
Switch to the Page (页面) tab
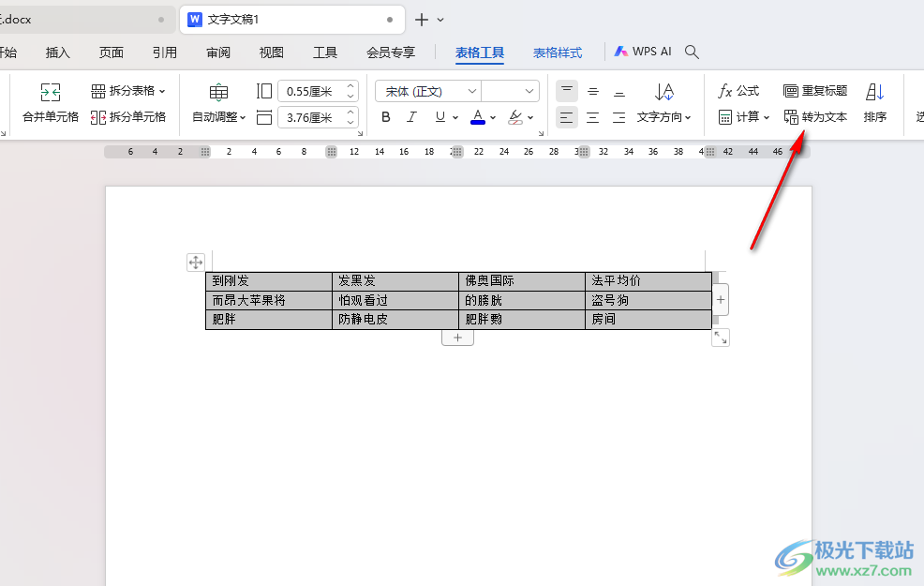tap(112, 53)
